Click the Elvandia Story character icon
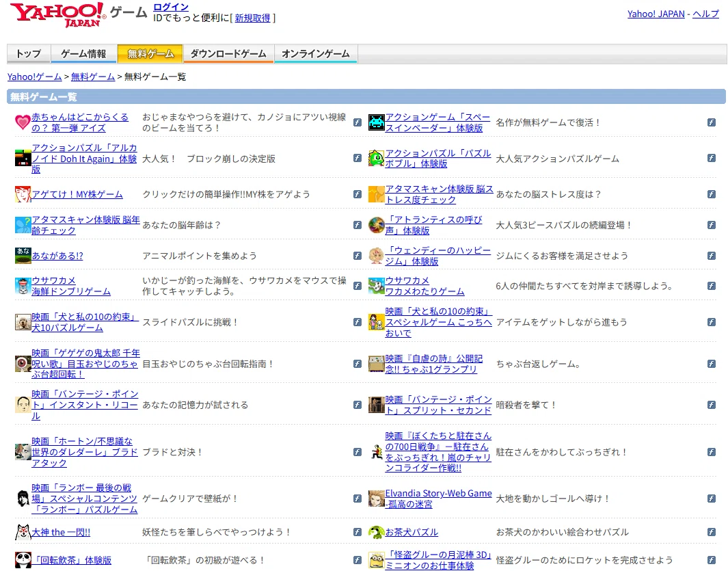Screen dimensions: 728x571 (x=377, y=499)
